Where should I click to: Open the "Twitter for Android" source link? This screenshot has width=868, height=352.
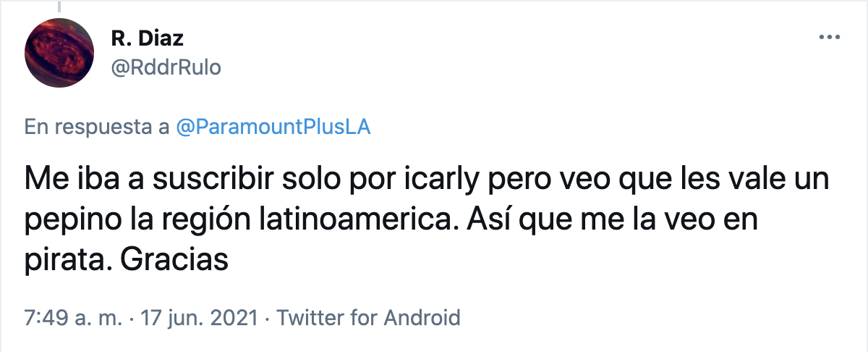pyautogui.click(x=369, y=318)
